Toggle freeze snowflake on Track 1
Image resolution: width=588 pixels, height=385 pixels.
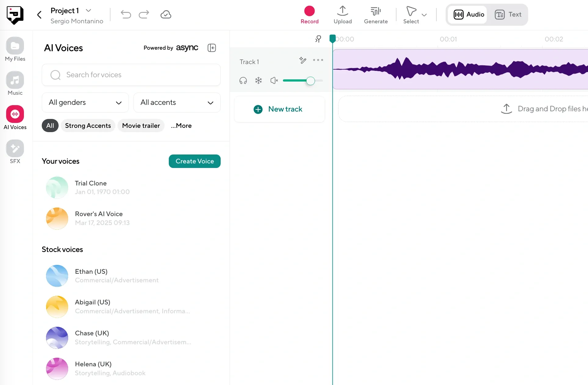click(x=258, y=81)
